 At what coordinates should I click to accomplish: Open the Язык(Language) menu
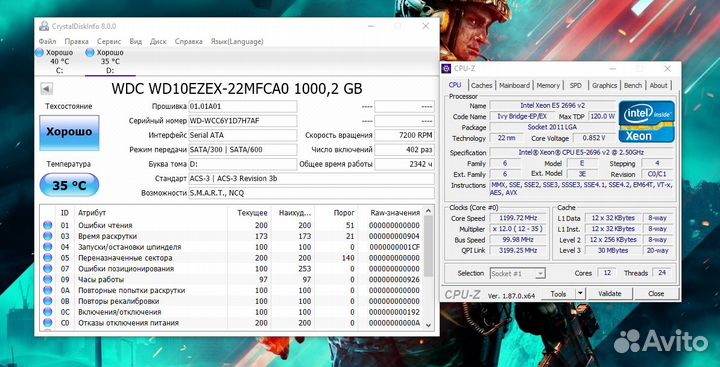pos(237,41)
